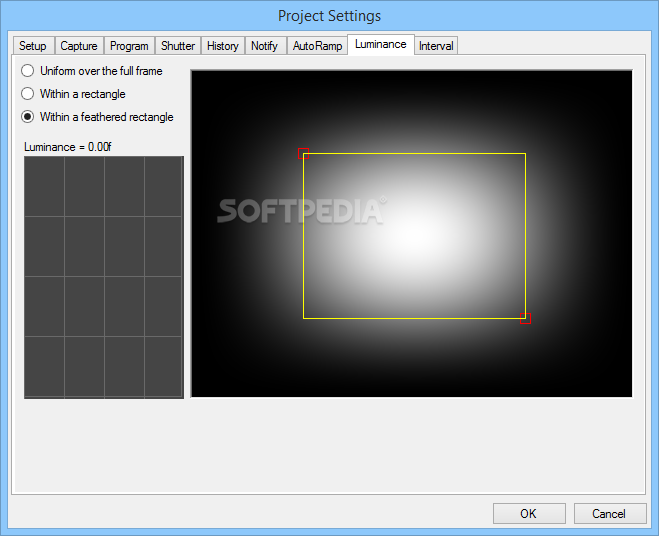Click the OK button

click(x=529, y=513)
